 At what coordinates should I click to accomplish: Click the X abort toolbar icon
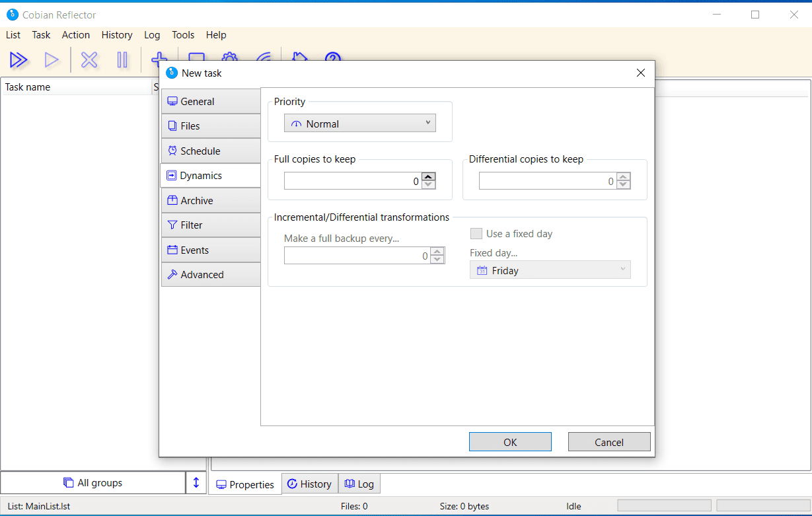[x=89, y=60]
